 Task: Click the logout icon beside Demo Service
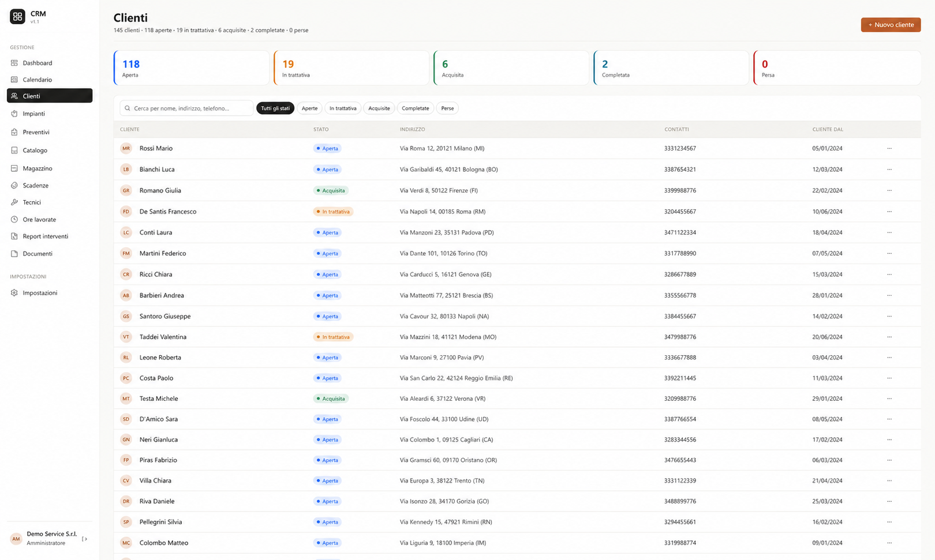[x=85, y=539]
